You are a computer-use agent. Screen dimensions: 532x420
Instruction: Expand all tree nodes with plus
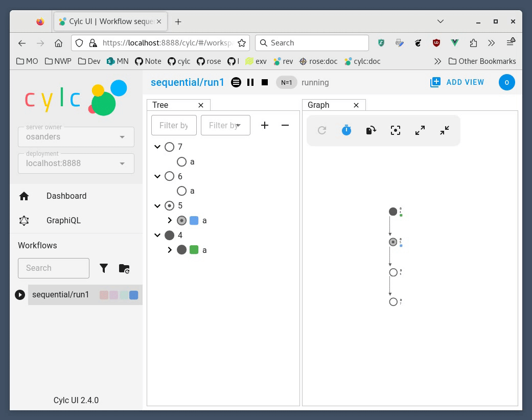coord(265,125)
